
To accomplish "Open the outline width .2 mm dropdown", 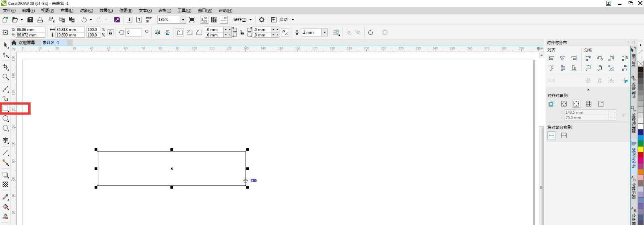I will click(x=324, y=33).
